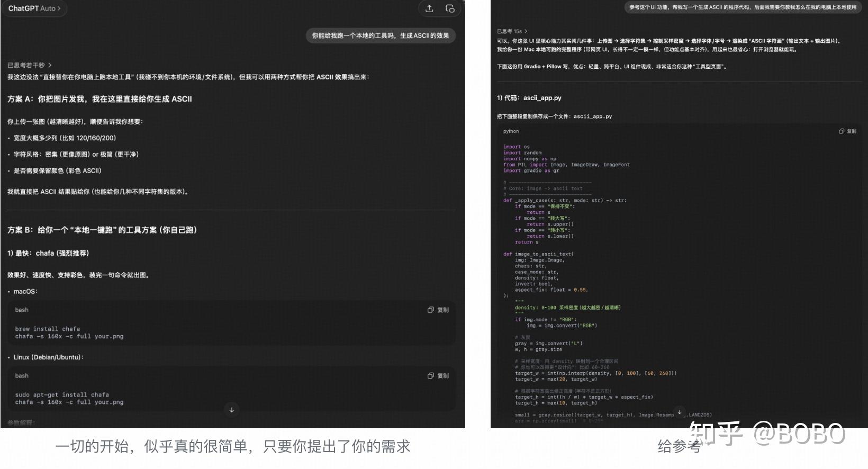Click the code line 'gray = img.convert("L")'
This screenshot has height=469, width=868.
tap(549, 344)
